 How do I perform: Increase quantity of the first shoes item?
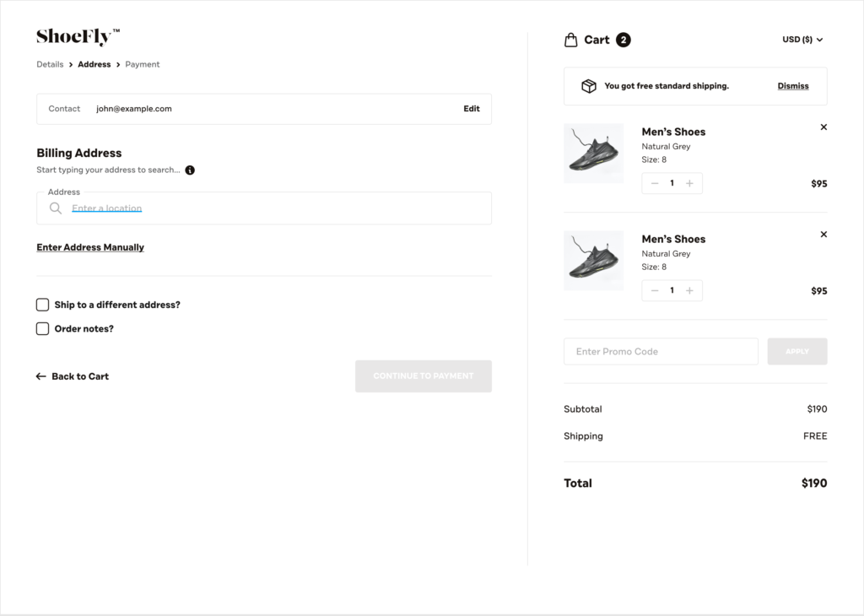point(690,183)
